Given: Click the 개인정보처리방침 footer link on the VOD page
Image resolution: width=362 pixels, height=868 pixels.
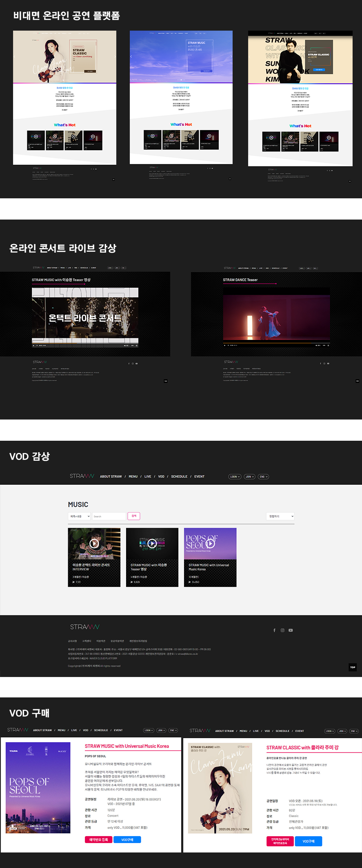Looking at the screenshot, I should [138, 641].
